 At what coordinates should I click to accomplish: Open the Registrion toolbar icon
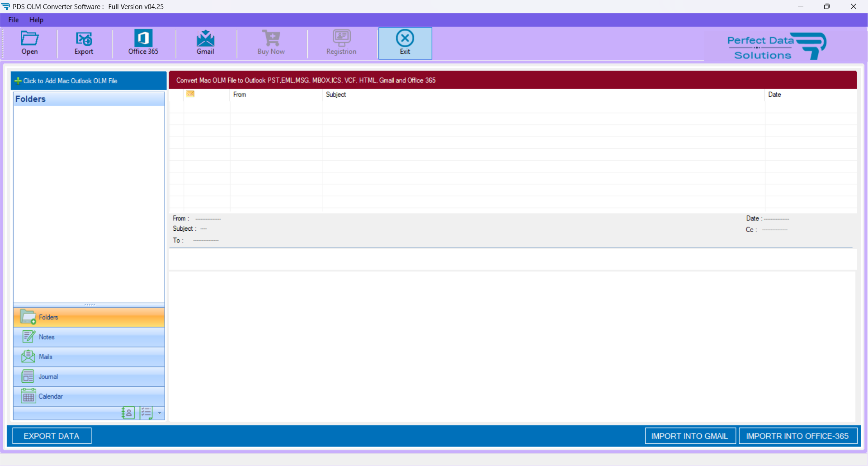(342, 38)
